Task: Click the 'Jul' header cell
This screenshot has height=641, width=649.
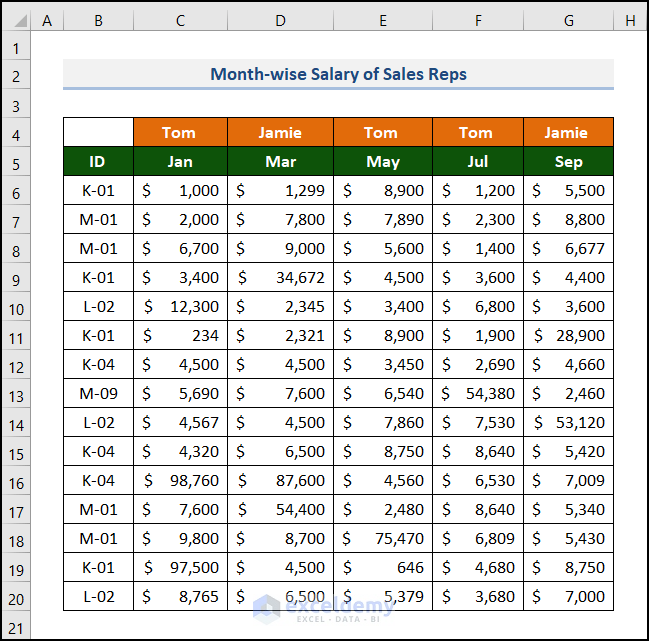Action: (x=478, y=161)
